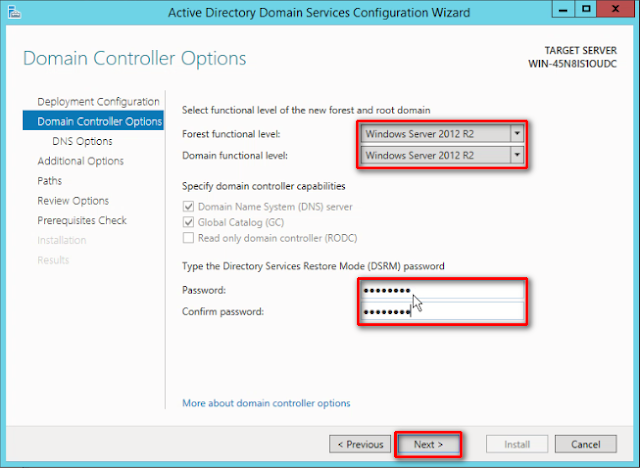The width and height of the screenshot is (640, 468).
Task: Open More about domain controller options link
Action: (x=266, y=403)
